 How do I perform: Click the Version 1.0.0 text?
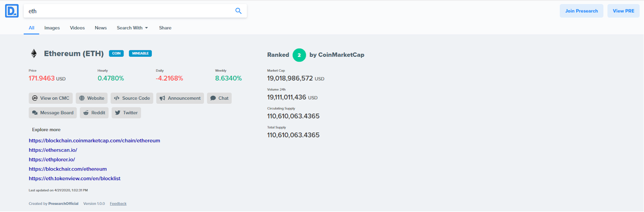(94, 204)
